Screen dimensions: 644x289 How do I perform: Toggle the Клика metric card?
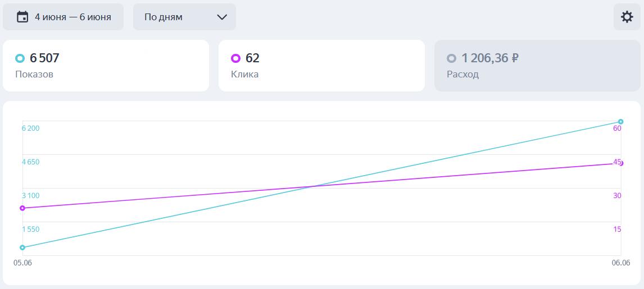pos(321,66)
